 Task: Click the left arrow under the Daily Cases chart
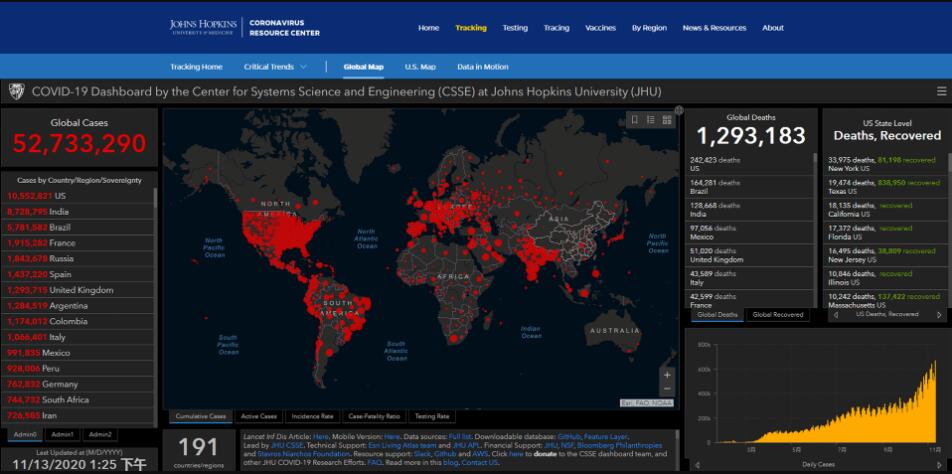click(697, 465)
